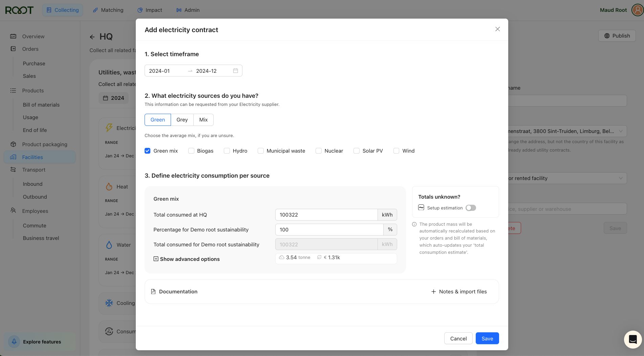Open Maud Root user avatar

pyautogui.click(x=637, y=10)
